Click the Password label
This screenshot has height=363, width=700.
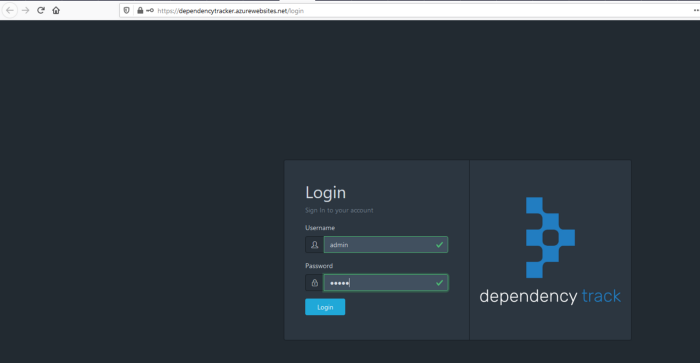319,266
